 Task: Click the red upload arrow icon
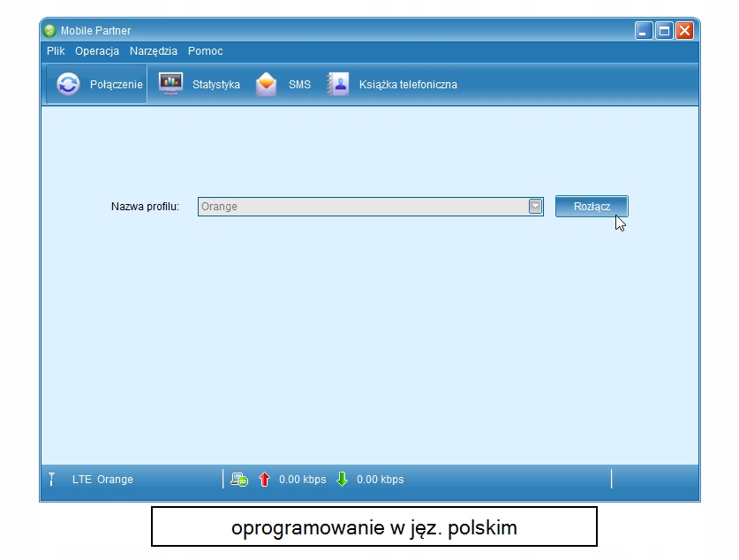click(264, 480)
